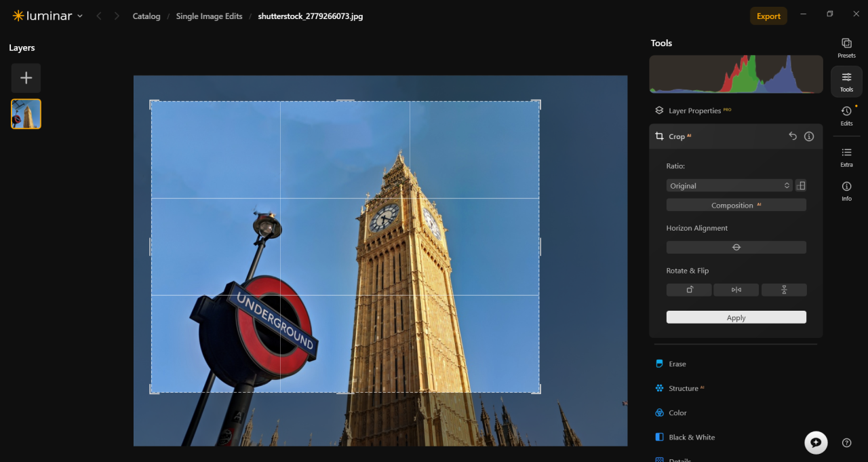Click the Composition AI button
Image resolution: width=868 pixels, height=462 pixels.
(x=736, y=205)
